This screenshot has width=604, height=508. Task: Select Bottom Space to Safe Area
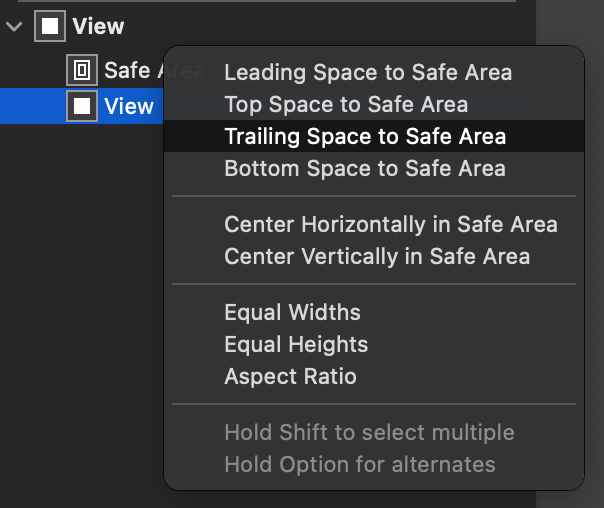pos(365,168)
